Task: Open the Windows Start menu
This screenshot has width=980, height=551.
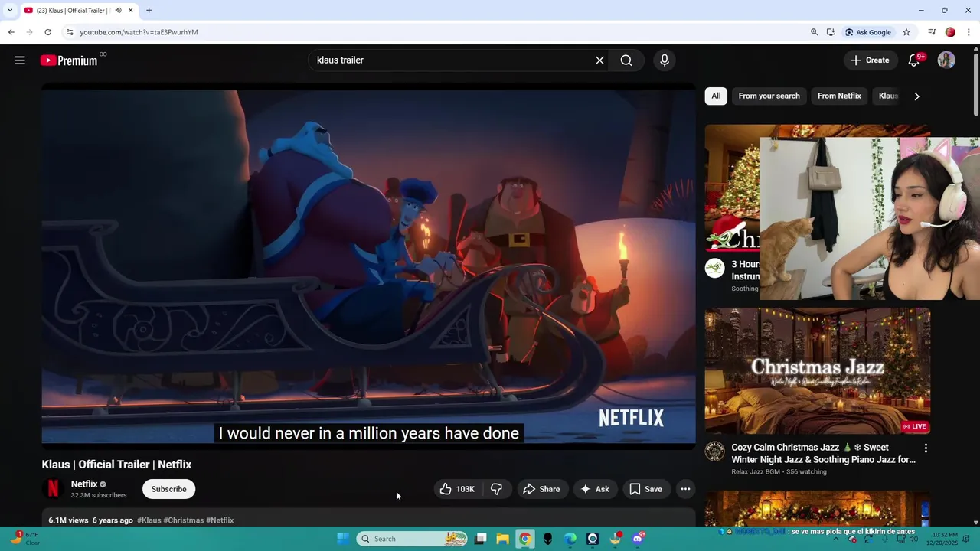Action: click(x=343, y=539)
